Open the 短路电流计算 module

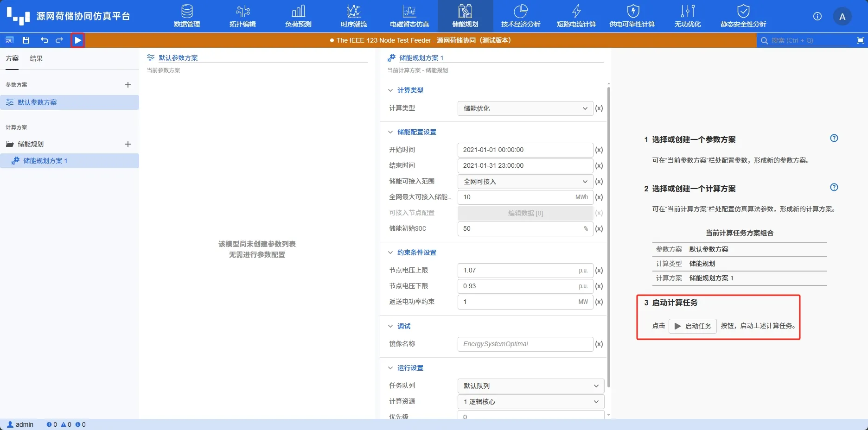[x=576, y=16]
